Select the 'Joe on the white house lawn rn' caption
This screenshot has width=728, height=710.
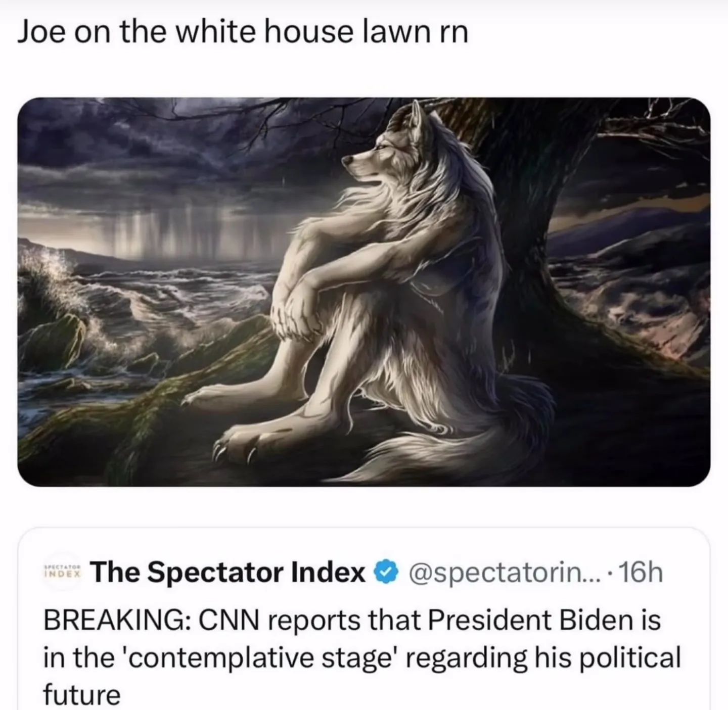(243, 34)
